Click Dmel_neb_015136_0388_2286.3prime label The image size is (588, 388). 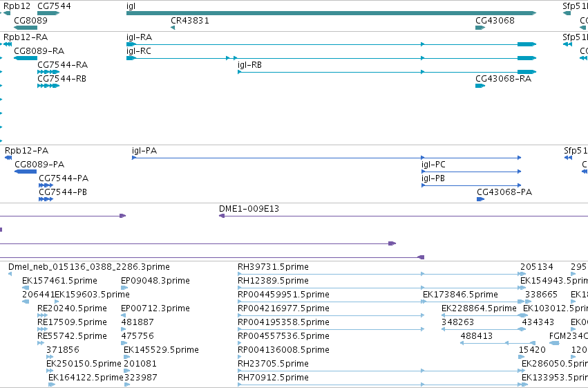(x=89, y=267)
